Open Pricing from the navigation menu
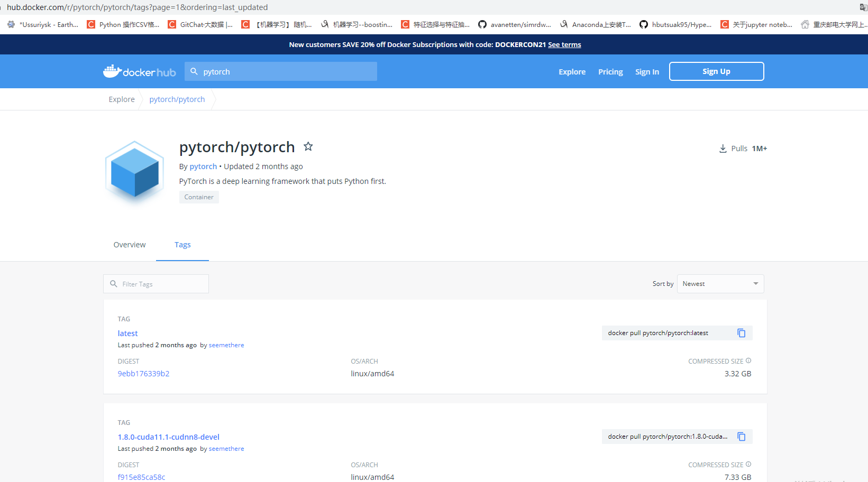 pyautogui.click(x=610, y=71)
